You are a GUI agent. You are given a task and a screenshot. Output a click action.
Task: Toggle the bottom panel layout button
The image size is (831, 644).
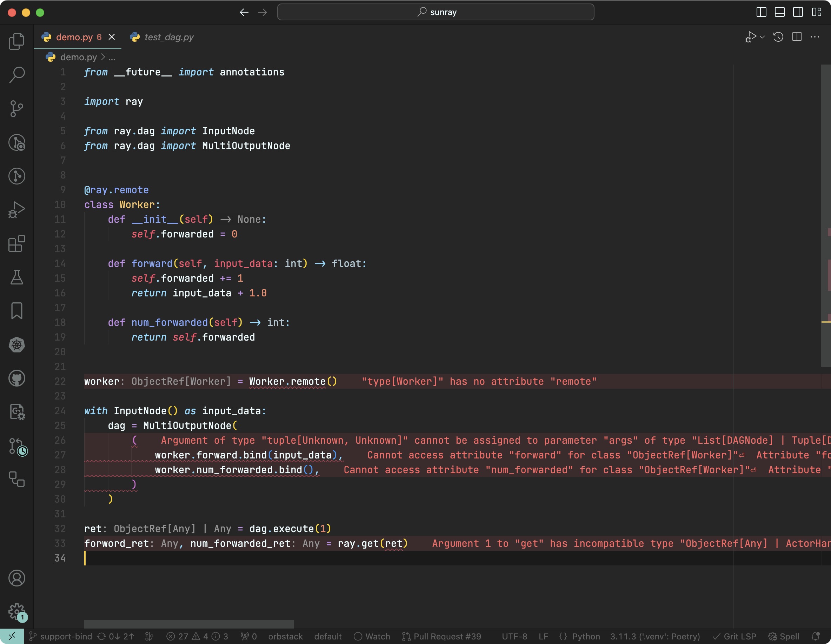coord(779,12)
